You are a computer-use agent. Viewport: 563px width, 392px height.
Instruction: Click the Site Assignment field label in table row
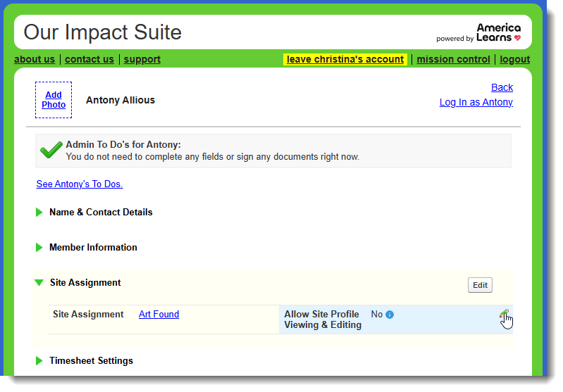pyautogui.click(x=88, y=314)
